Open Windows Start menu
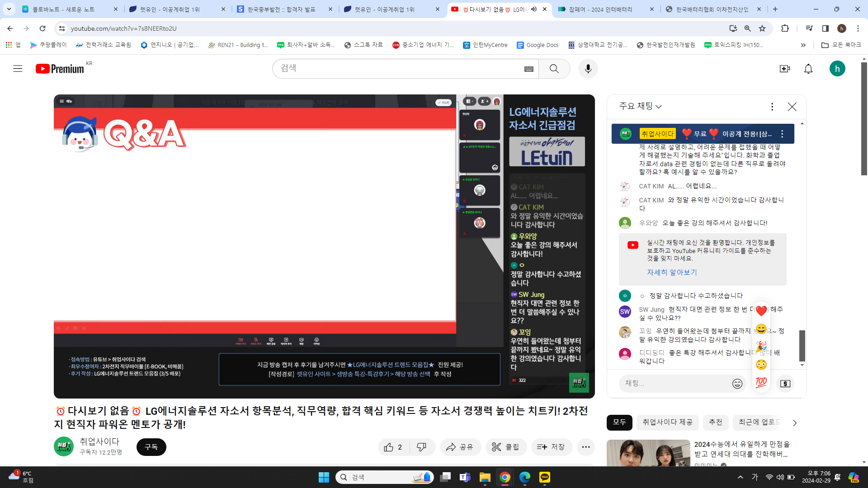The image size is (868, 488). (x=324, y=477)
